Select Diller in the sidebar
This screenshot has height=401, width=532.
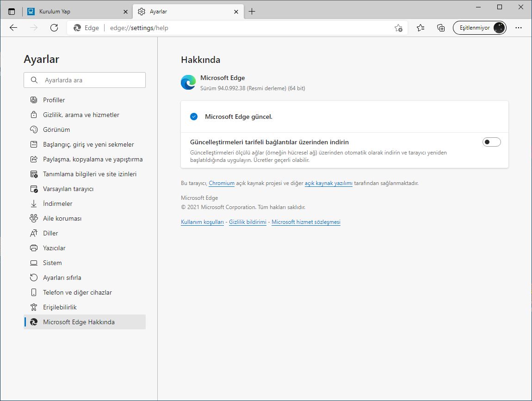pyautogui.click(x=50, y=233)
